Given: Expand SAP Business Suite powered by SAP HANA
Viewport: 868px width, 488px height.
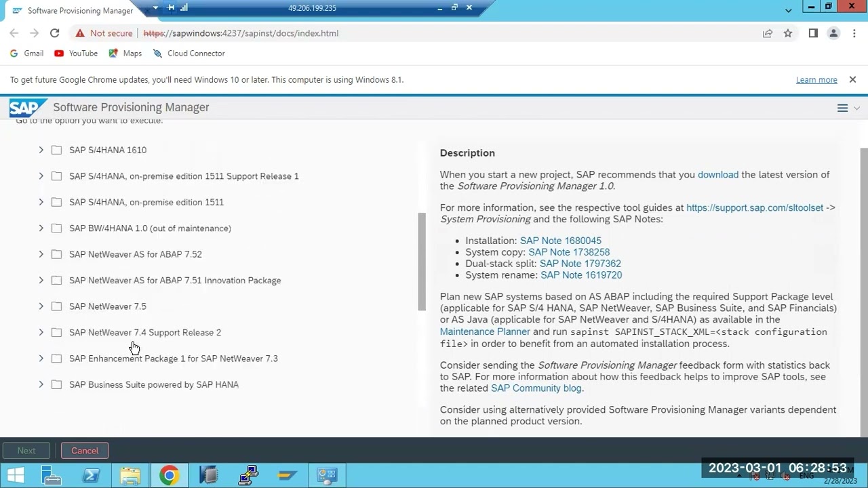Looking at the screenshot, I should (x=41, y=385).
